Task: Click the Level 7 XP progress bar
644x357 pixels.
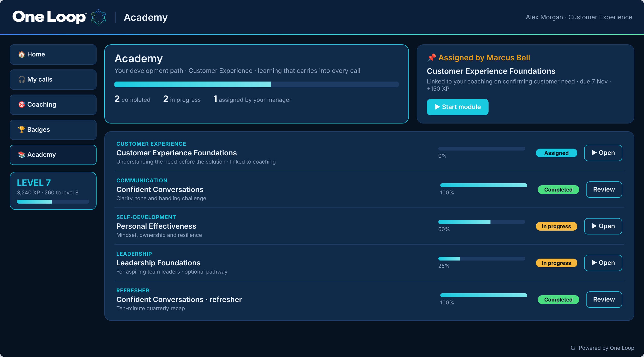Action: pyautogui.click(x=53, y=202)
